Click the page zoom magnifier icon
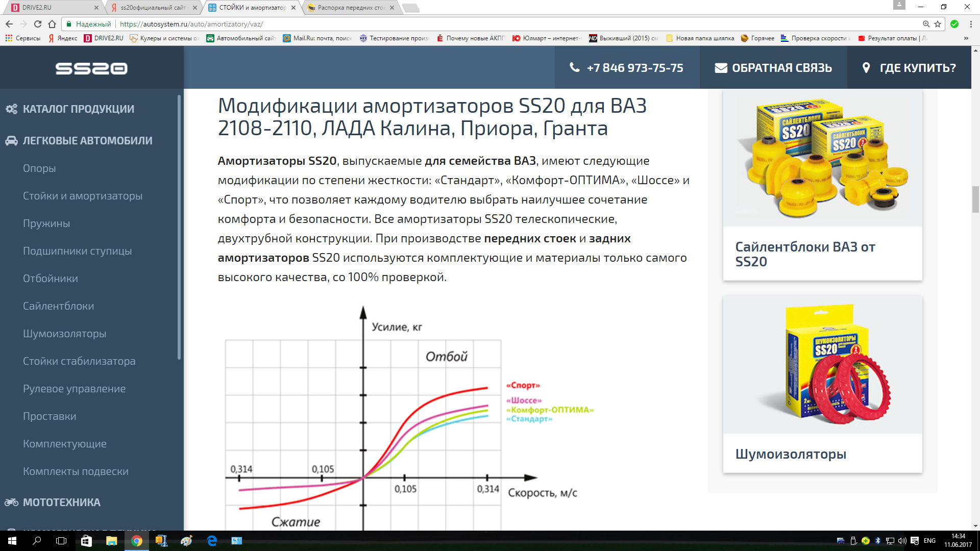Screen dimensions: 980x551 (x=926, y=24)
